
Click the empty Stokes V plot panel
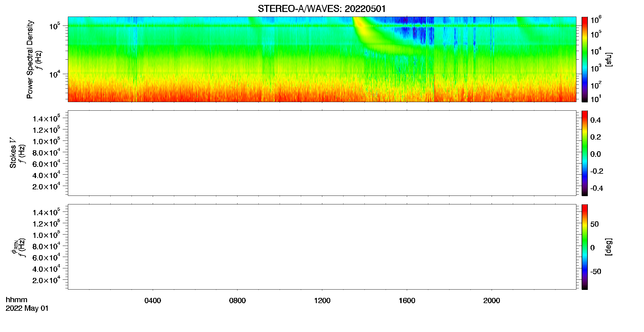[322, 153]
